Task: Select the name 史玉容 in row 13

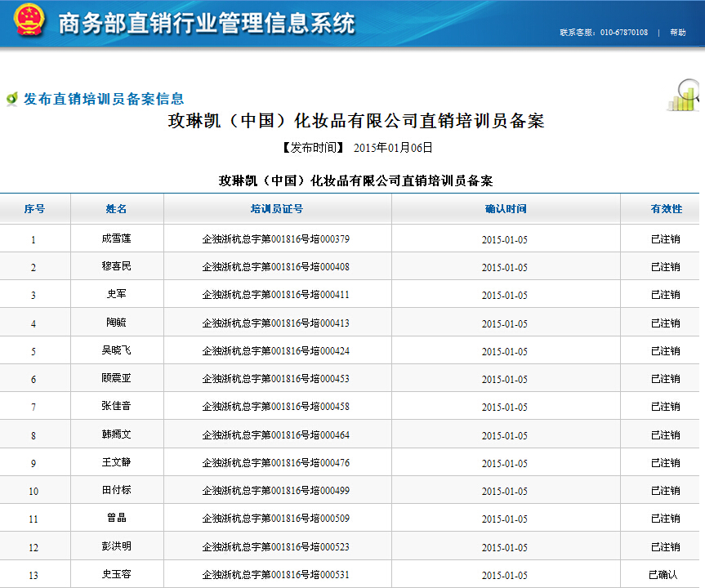Action: pos(117,574)
